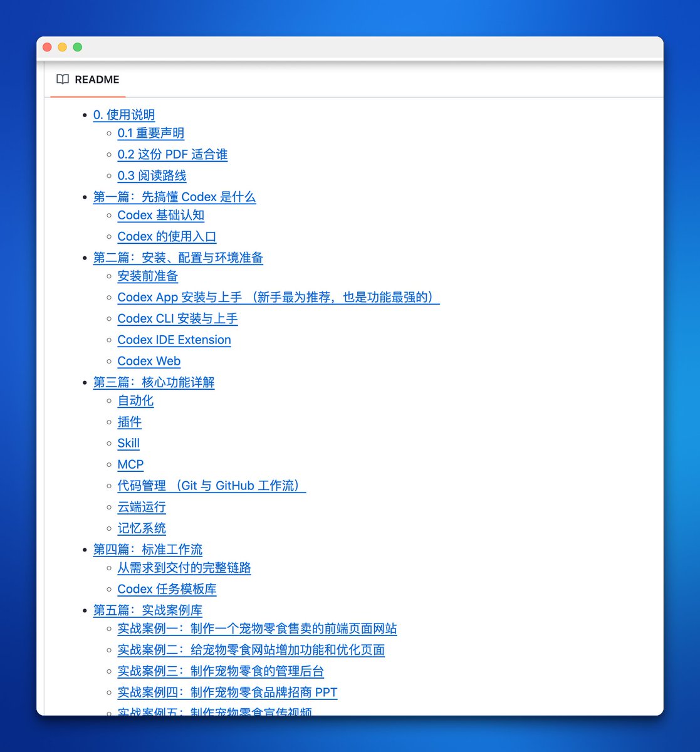This screenshot has height=752, width=700.
Task: Open '实战案例一' pet snack frontend site link
Action: click(x=258, y=629)
